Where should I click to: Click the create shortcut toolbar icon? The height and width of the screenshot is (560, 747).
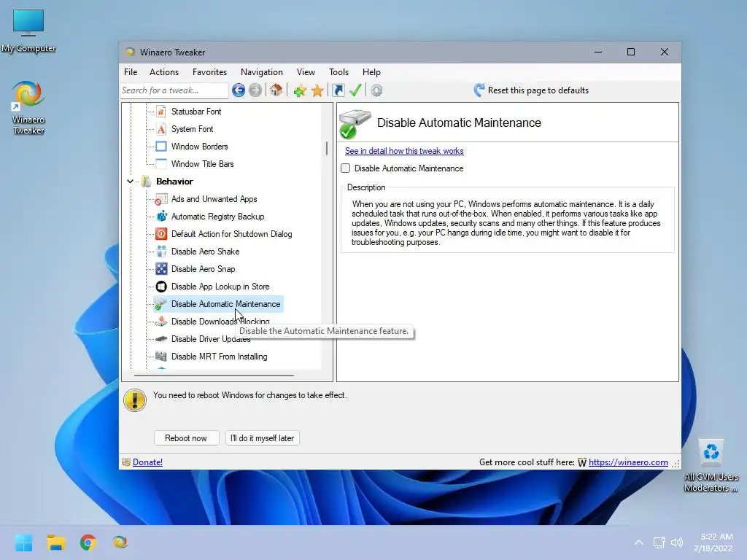(338, 90)
